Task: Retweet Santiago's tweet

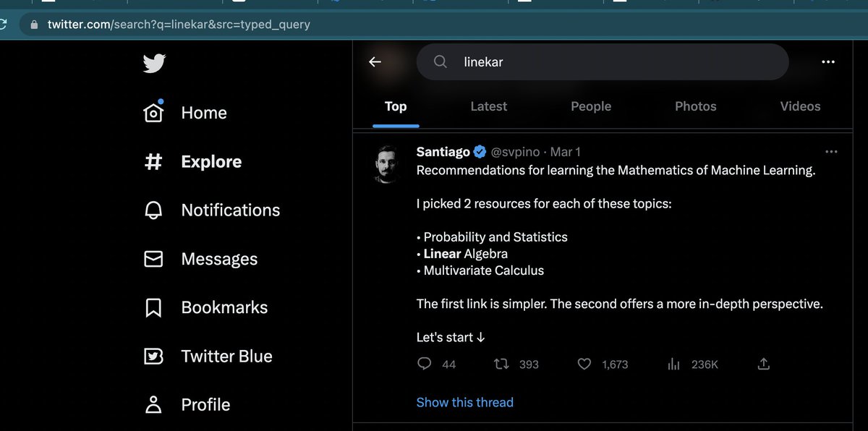Action: 501,364
